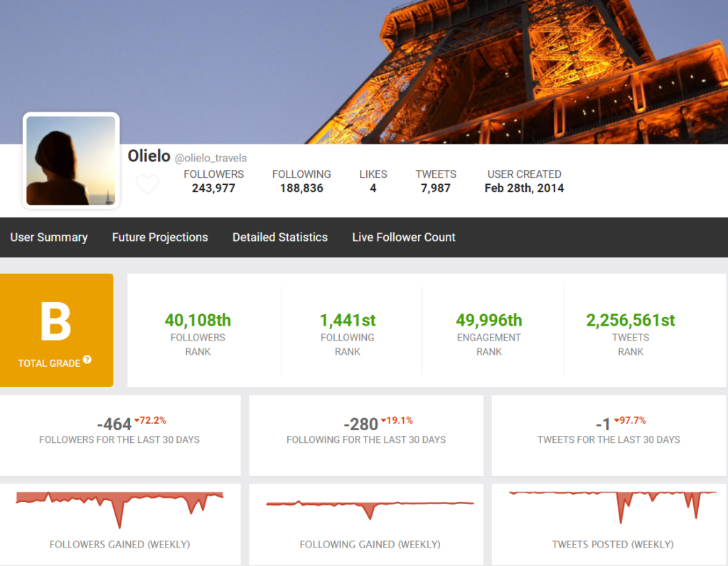
Task: Click the 40,108th followers rank
Action: tap(198, 321)
